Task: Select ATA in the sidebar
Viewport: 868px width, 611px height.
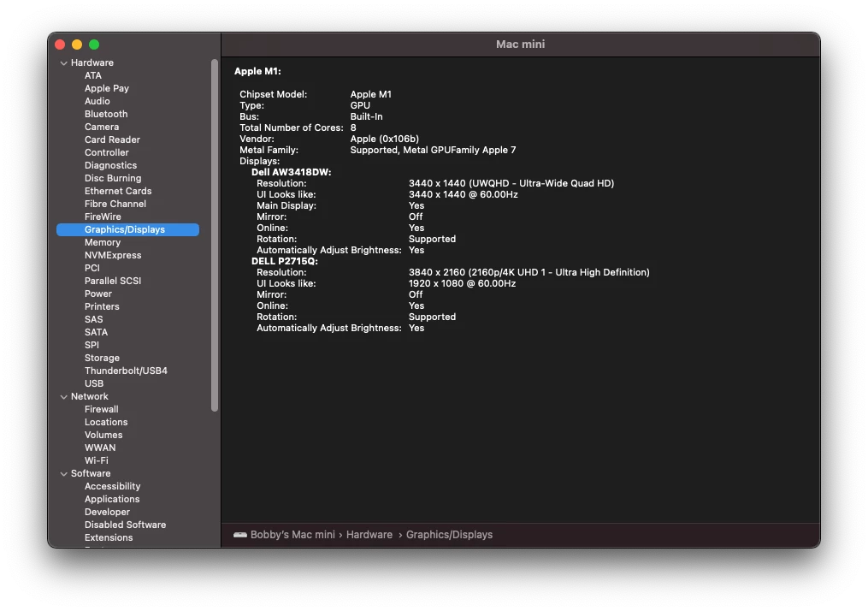Action: pos(93,75)
